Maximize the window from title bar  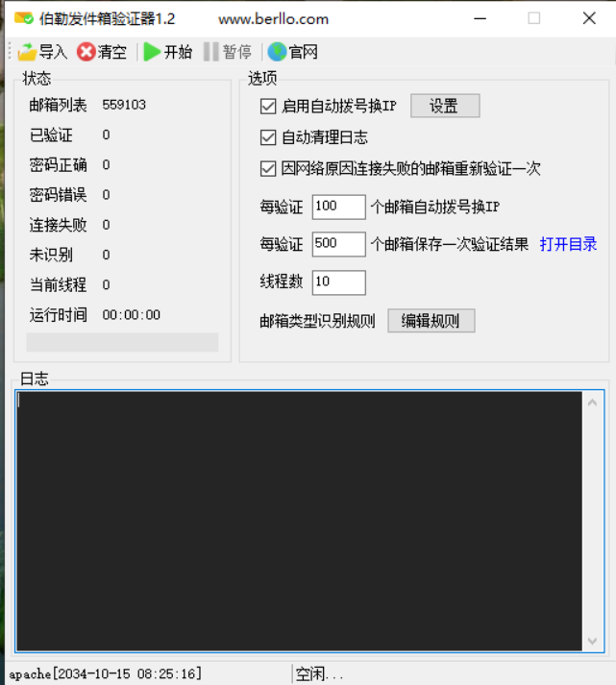tap(534, 18)
